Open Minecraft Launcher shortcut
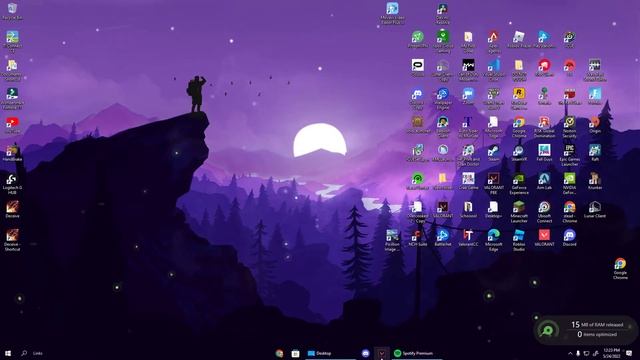Viewport: 640px width, 360px height. tap(519, 212)
